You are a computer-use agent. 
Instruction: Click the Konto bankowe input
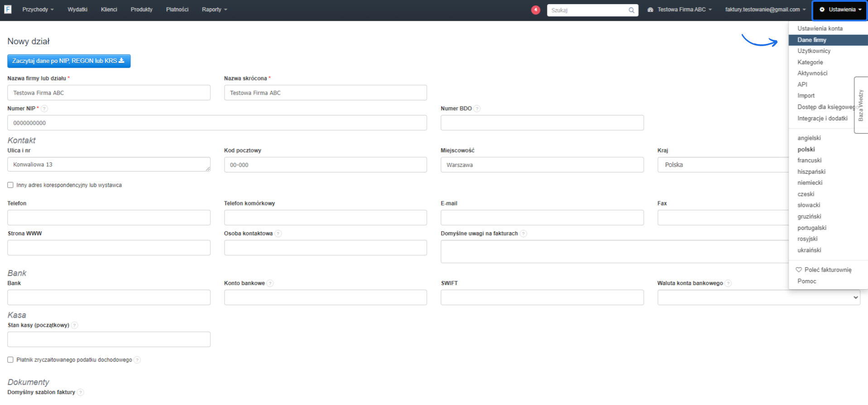[x=325, y=297]
